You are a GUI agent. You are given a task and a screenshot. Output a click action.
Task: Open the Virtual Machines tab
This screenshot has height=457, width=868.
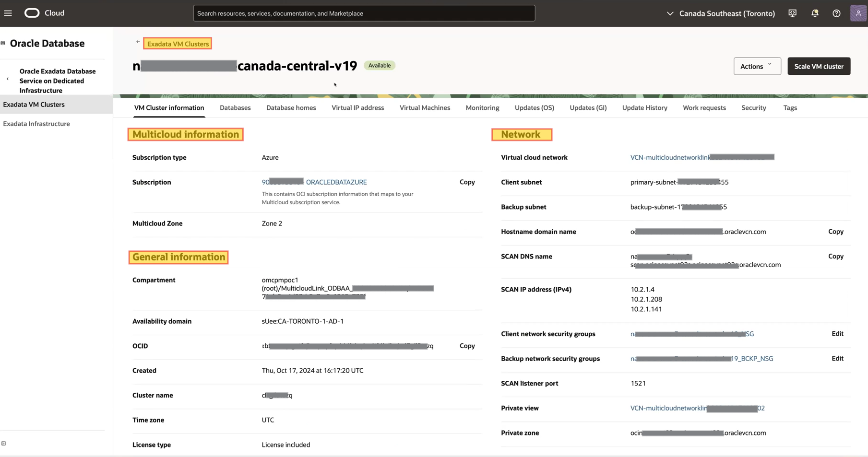pos(425,108)
